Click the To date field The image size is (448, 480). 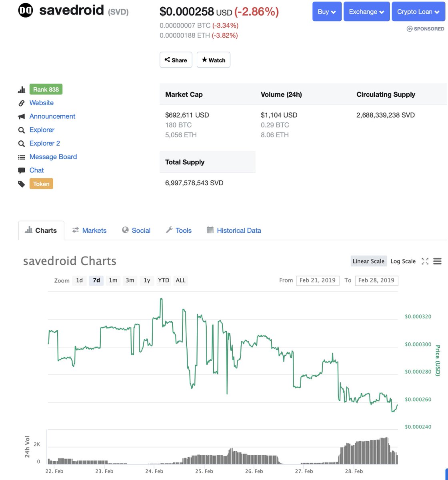(x=376, y=280)
